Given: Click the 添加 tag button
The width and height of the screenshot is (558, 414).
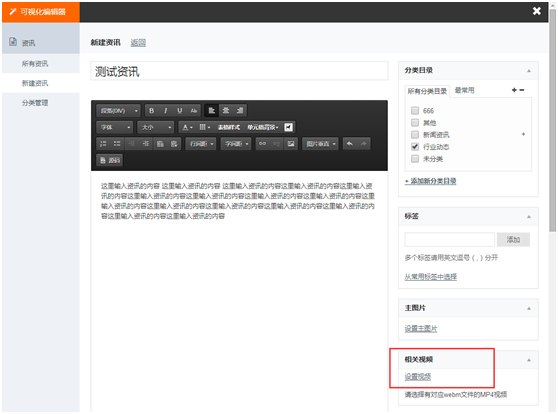Looking at the screenshot, I should tap(513, 240).
